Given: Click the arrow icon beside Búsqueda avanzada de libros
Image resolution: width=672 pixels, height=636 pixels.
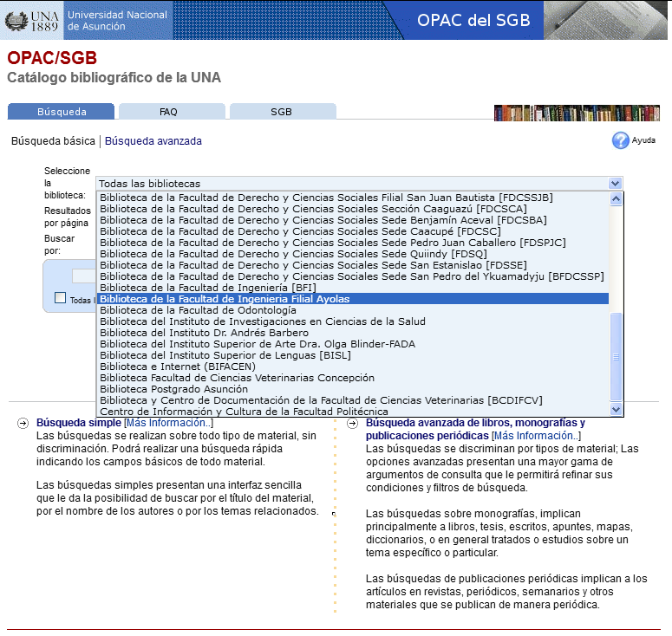Looking at the screenshot, I should [352, 424].
